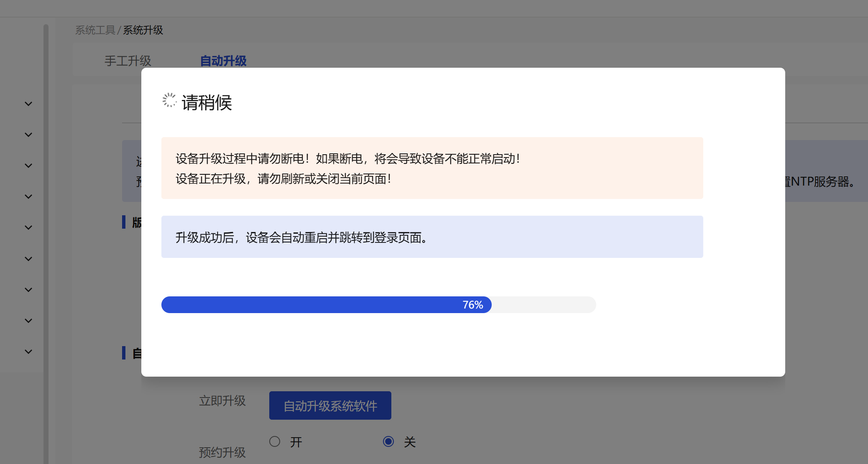The image size is (868, 464).
Task: Expand the second sidebar chevron menu
Action: pyautogui.click(x=28, y=135)
